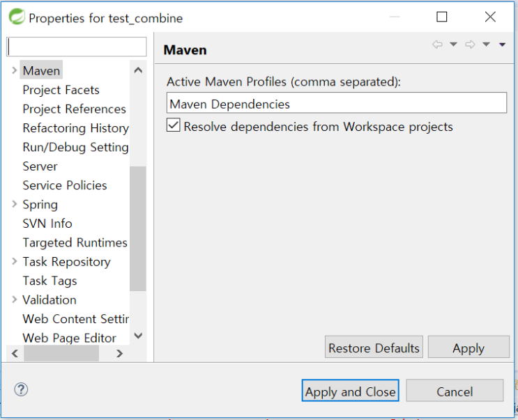Select Validation in the tree
The height and width of the screenshot is (420, 518).
pos(49,300)
